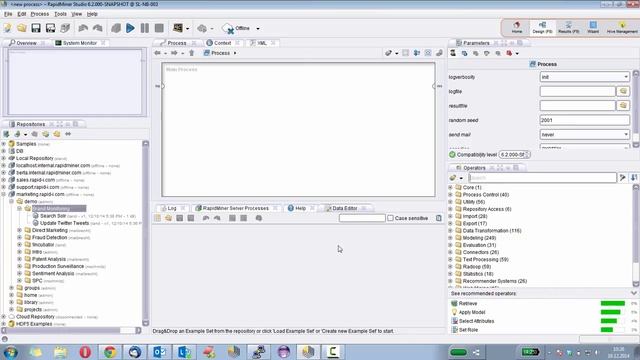Open the View menu
The width and height of the screenshot is (640, 360).
[77, 14]
